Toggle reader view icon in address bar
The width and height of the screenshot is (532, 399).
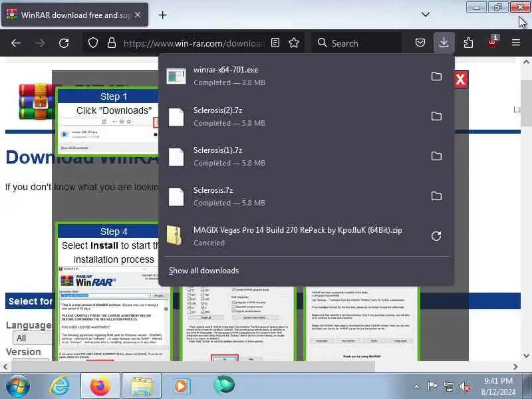coord(275,43)
